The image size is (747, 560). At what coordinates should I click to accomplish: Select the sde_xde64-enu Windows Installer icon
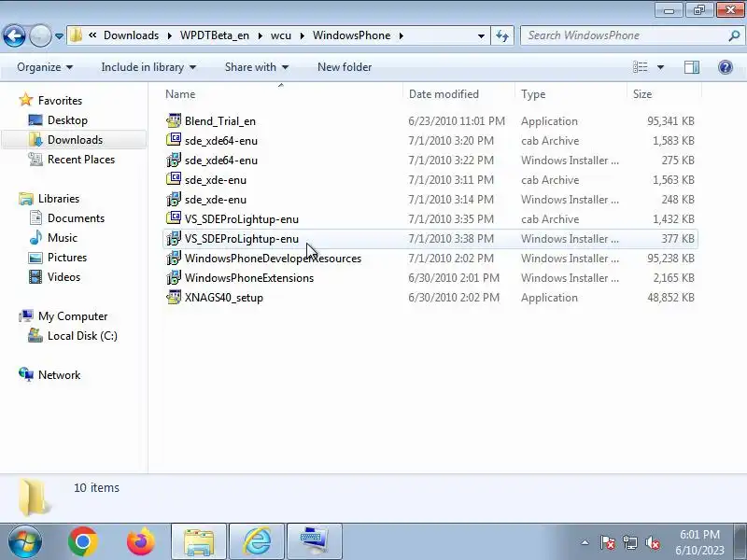tap(174, 160)
